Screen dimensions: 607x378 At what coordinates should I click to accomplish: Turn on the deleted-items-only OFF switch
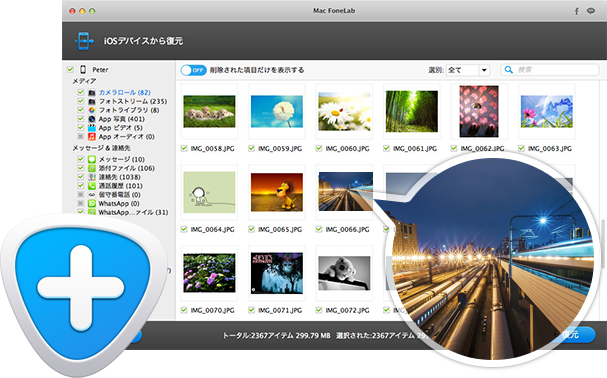(193, 70)
